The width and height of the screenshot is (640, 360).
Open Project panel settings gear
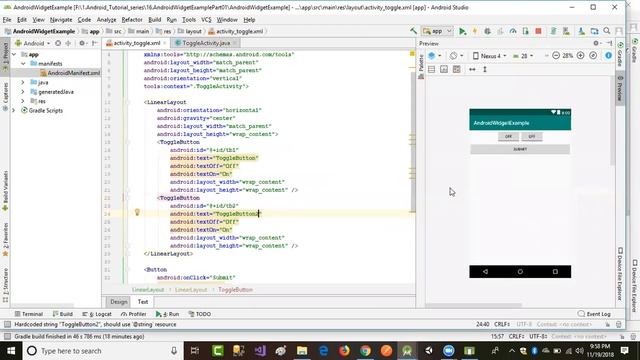82,43
